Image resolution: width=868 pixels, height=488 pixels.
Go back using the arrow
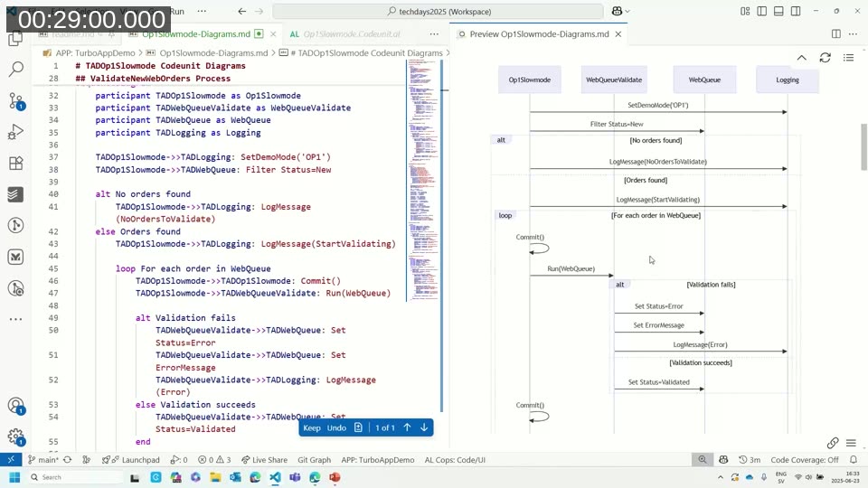(242, 11)
